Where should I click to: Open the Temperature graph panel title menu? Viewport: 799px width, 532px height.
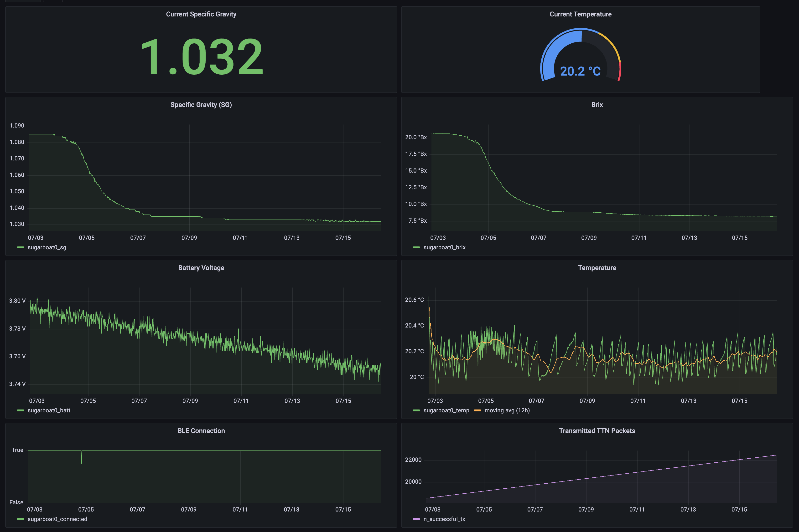pos(597,268)
